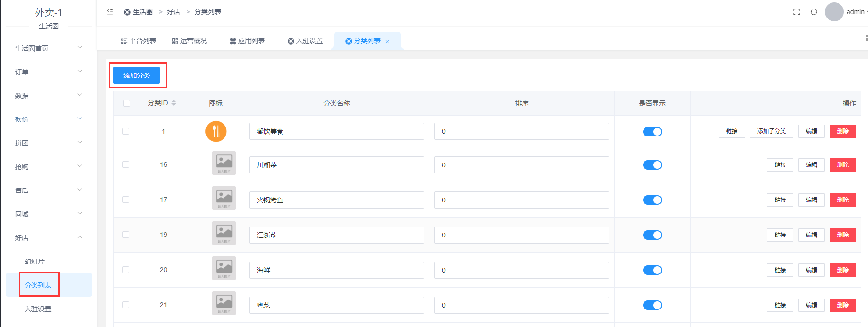This screenshot has width=868, height=327.
Task: Switch to the 平台列表 tab
Action: (139, 41)
